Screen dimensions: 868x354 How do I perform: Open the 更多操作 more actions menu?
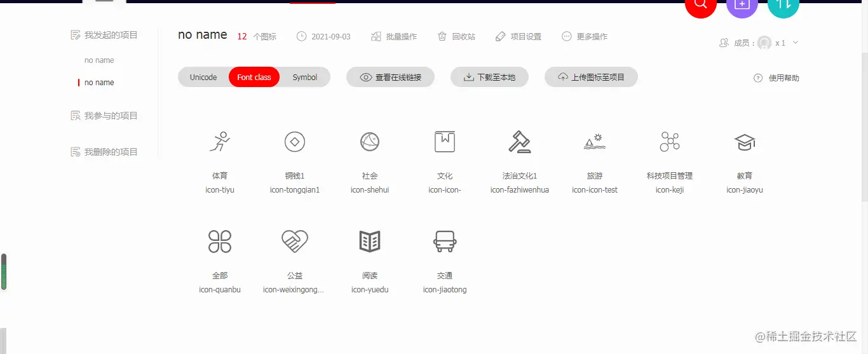[x=585, y=37]
